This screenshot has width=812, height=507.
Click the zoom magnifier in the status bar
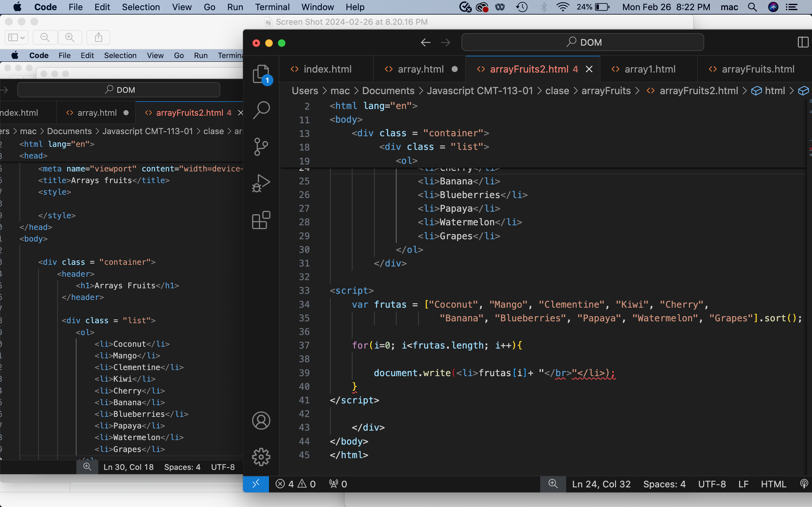[x=552, y=484]
